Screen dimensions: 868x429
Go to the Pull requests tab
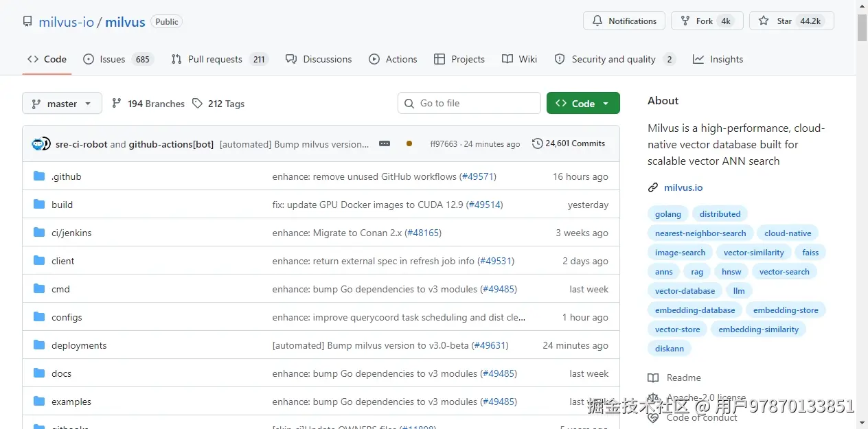pyautogui.click(x=220, y=59)
